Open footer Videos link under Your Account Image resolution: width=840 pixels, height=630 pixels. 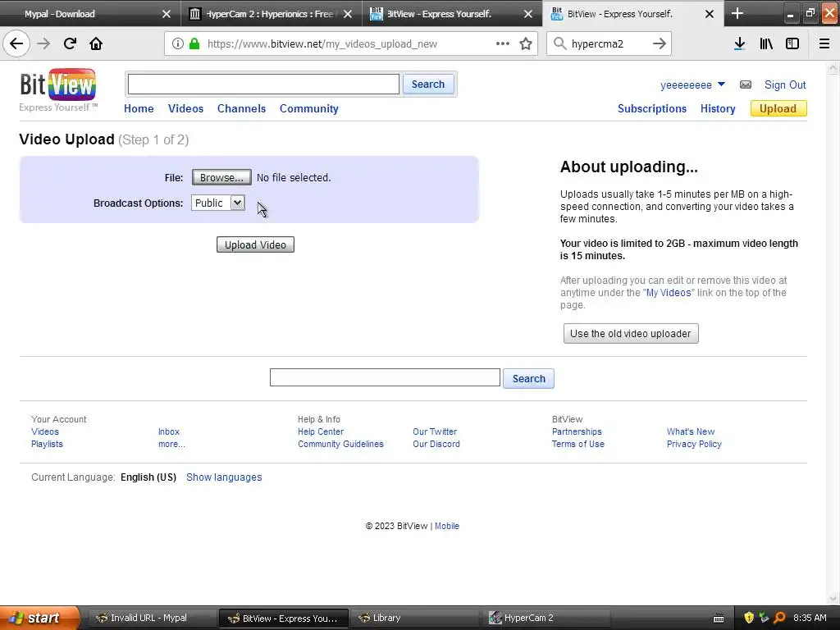pos(45,431)
